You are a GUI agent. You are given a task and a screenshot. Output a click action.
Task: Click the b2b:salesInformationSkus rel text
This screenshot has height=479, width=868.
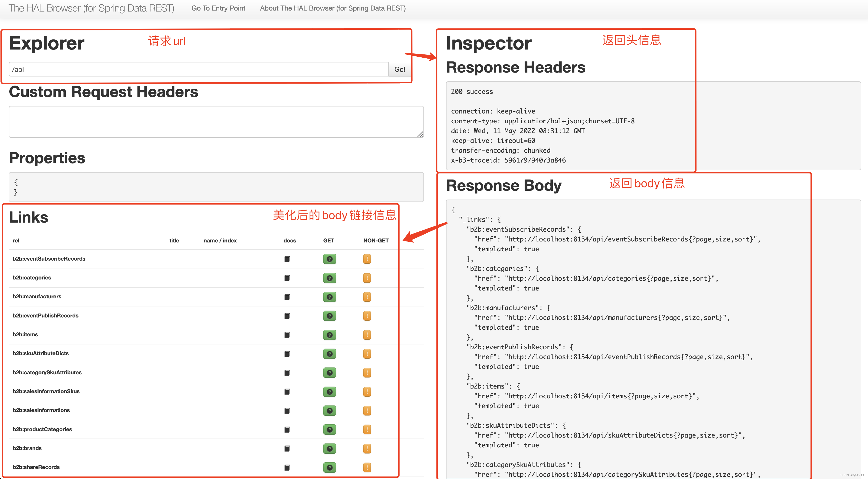pos(46,391)
